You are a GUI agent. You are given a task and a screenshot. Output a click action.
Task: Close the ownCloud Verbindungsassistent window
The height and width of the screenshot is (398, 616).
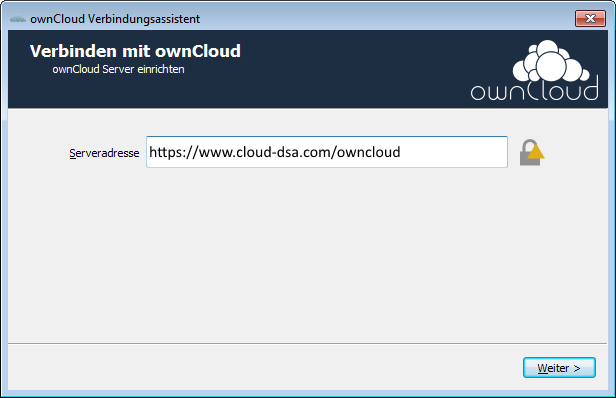click(590, 18)
